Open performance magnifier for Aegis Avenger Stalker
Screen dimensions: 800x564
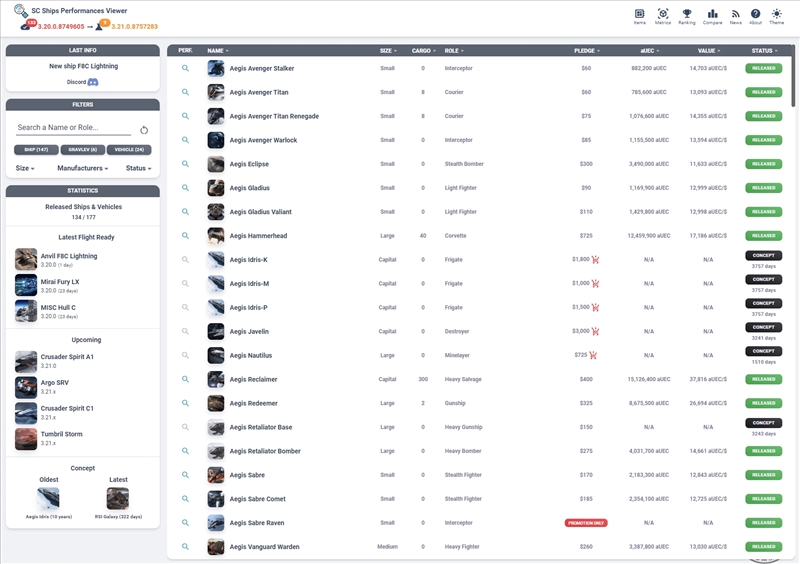pos(185,68)
